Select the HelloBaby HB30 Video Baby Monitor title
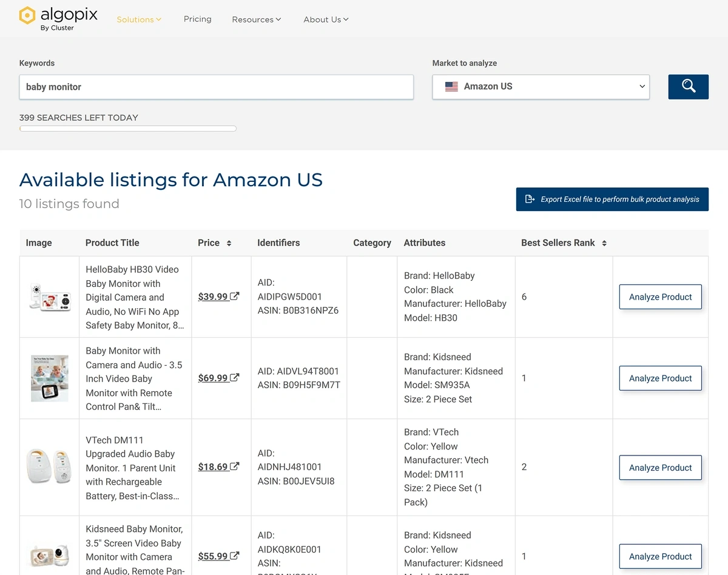The width and height of the screenshot is (728, 575). 135,297
